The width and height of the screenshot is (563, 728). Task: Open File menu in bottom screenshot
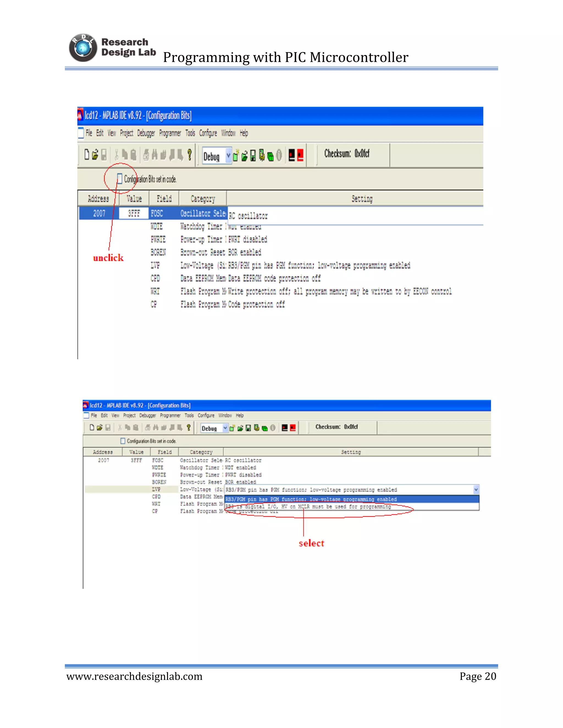[x=94, y=415]
